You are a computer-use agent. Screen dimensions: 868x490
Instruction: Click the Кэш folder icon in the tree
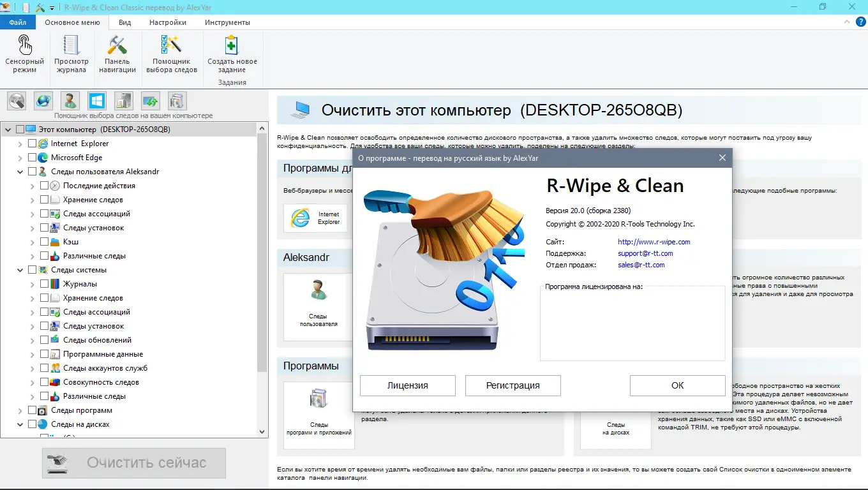pos(55,242)
